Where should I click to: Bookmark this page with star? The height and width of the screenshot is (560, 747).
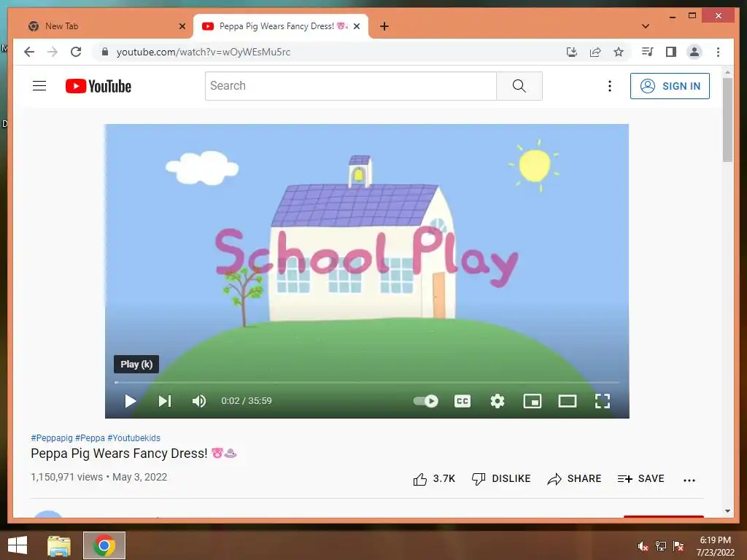click(619, 52)
